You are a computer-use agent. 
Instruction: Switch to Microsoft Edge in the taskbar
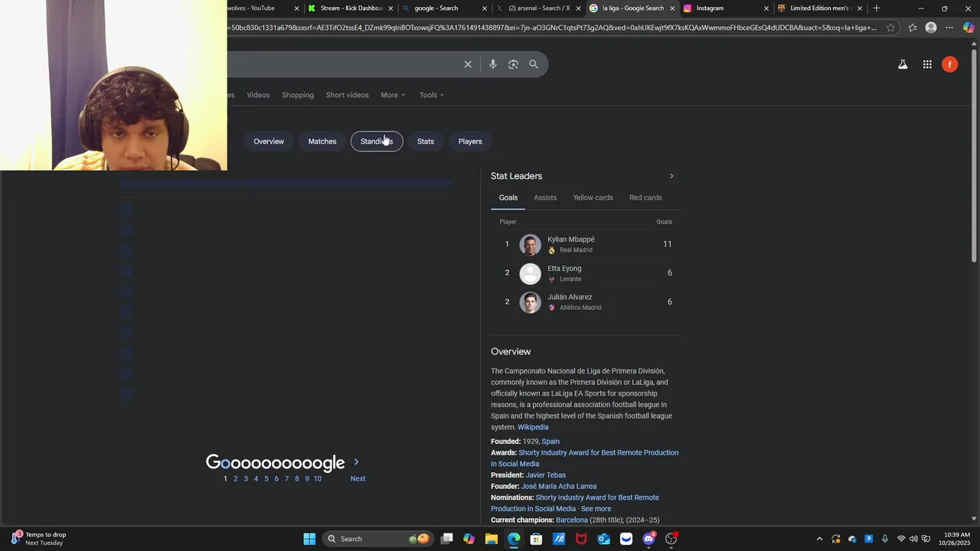514,539
